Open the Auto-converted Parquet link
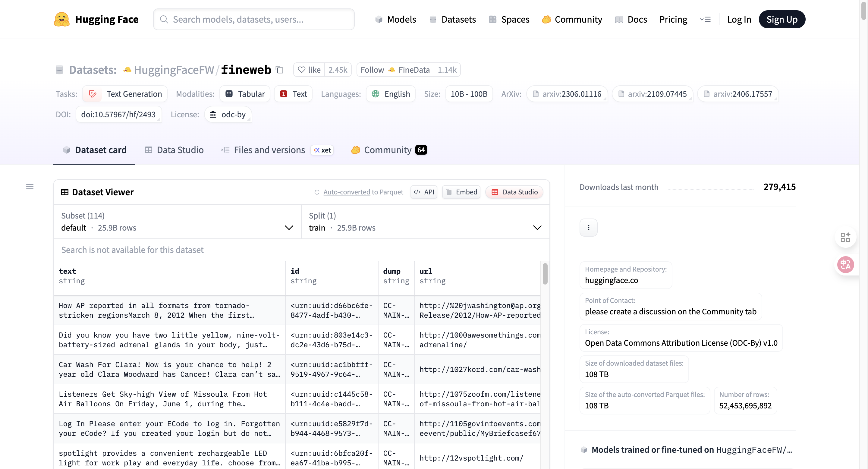 tap(346, 192)
